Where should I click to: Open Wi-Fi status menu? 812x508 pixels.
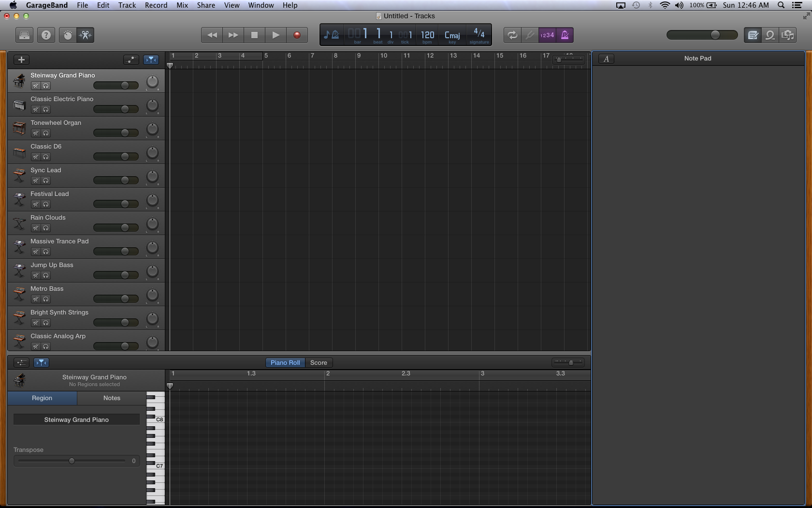pyautogui.click(x=665, y=5)
